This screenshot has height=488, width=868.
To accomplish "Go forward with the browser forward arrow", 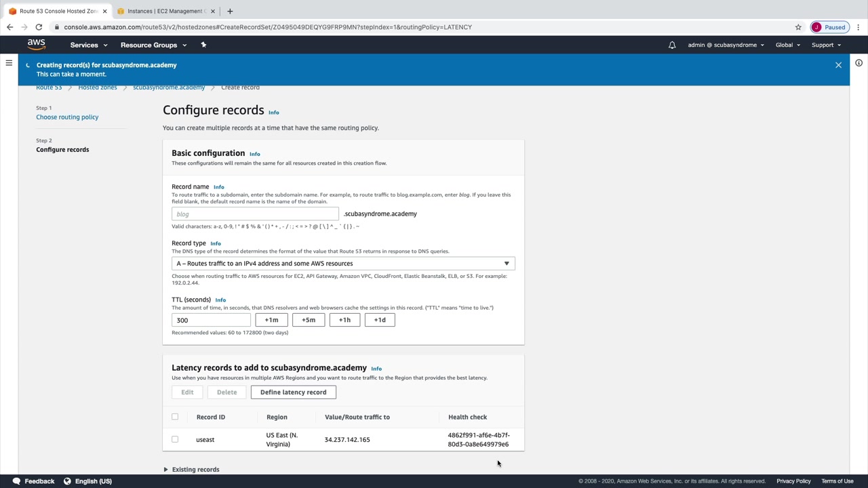I will [24, 27].
